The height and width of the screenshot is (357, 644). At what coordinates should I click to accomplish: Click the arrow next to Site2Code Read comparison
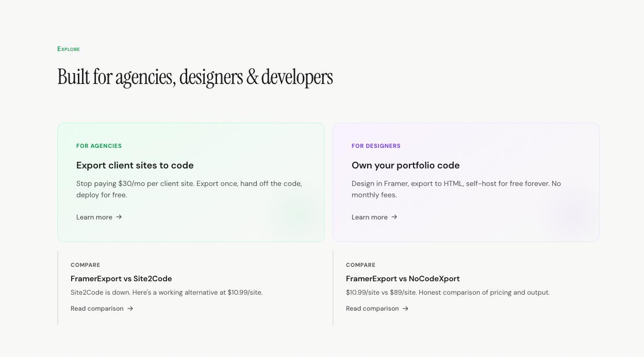click(x=131, y=308)
